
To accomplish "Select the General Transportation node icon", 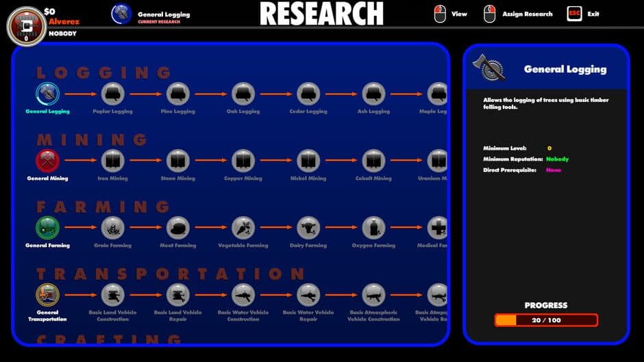I will pyautogui.click(x=48, y=295).
